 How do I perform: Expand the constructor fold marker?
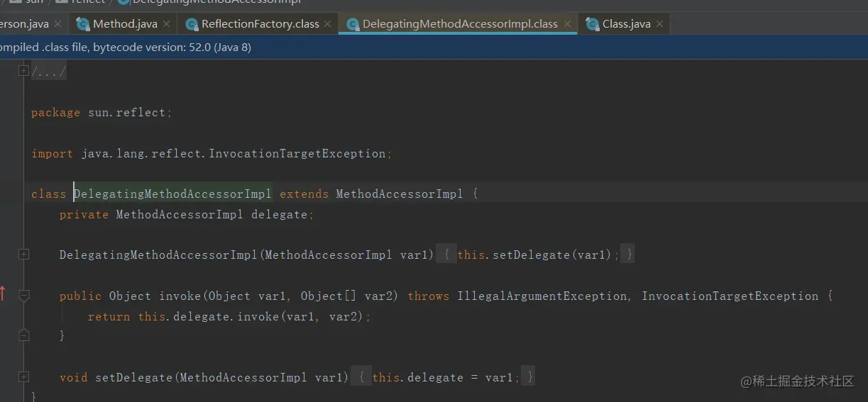23,255
